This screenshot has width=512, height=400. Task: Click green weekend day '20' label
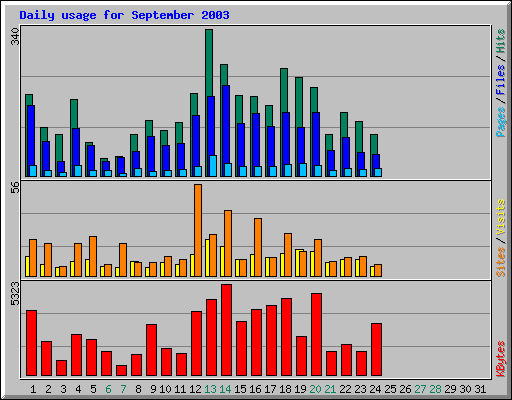(315, 389)
